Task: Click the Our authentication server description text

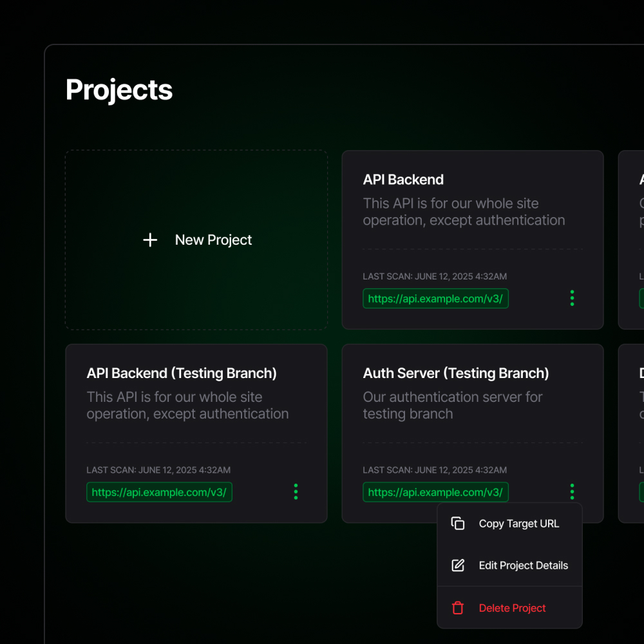Action: click(x=453, y=405)
